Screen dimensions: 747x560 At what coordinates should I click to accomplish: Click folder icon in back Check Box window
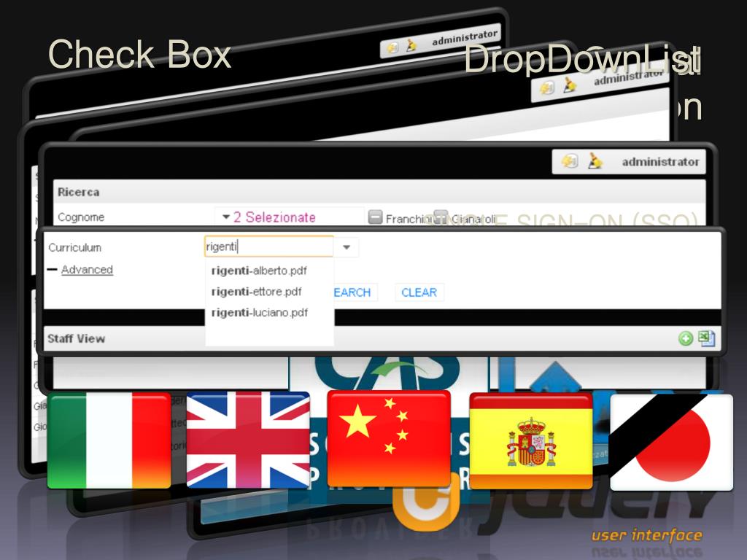[392, 47]
